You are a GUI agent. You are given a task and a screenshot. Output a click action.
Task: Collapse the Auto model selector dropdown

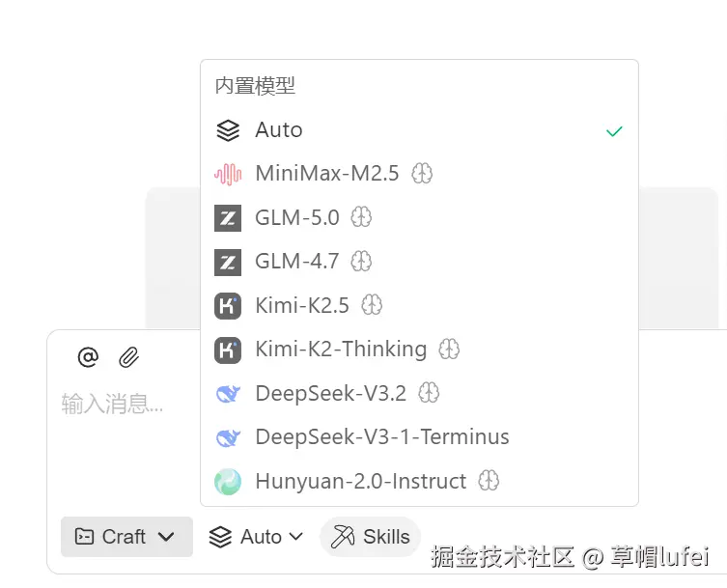[256, 537]
